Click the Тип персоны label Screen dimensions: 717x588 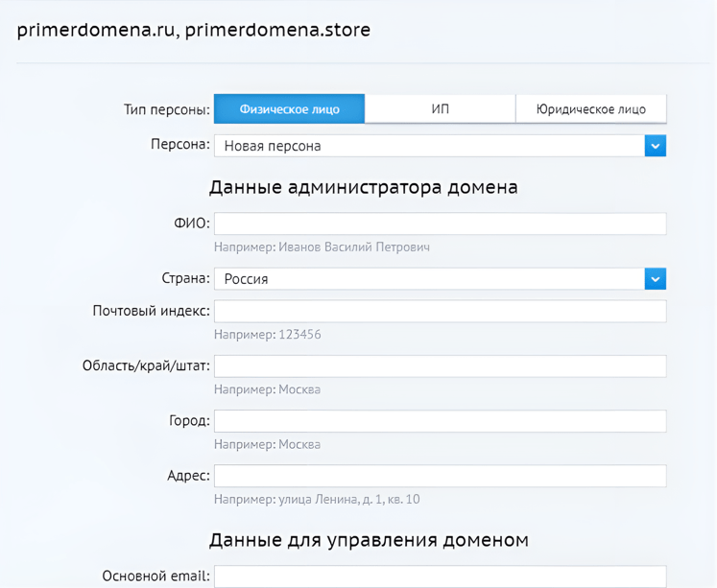click(x=166, y=109)
